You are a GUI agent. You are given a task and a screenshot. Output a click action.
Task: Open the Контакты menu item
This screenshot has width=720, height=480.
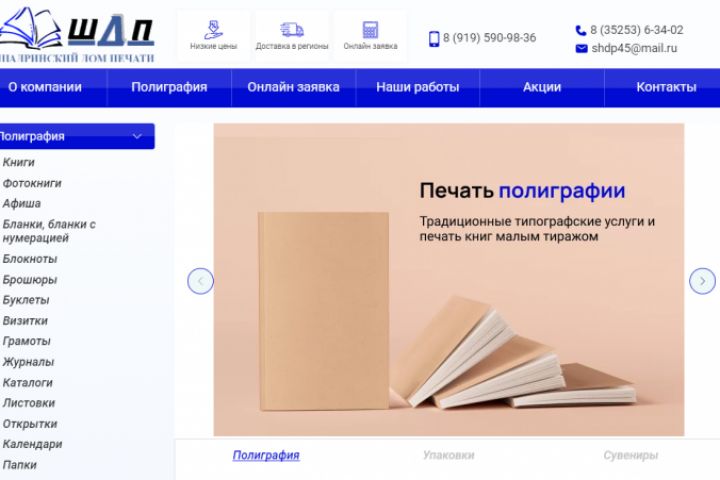[666, 87]
